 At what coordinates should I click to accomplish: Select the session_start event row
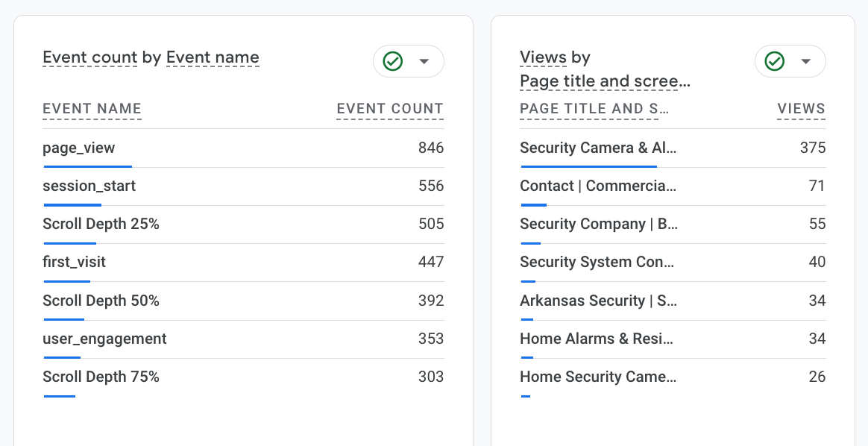(x=89, y=186)
